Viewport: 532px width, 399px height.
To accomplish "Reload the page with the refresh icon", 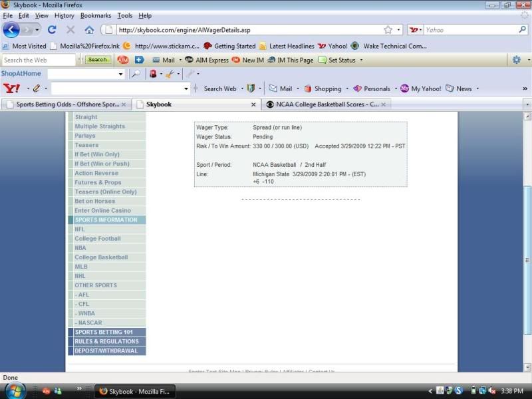I will tap(52, 30).
